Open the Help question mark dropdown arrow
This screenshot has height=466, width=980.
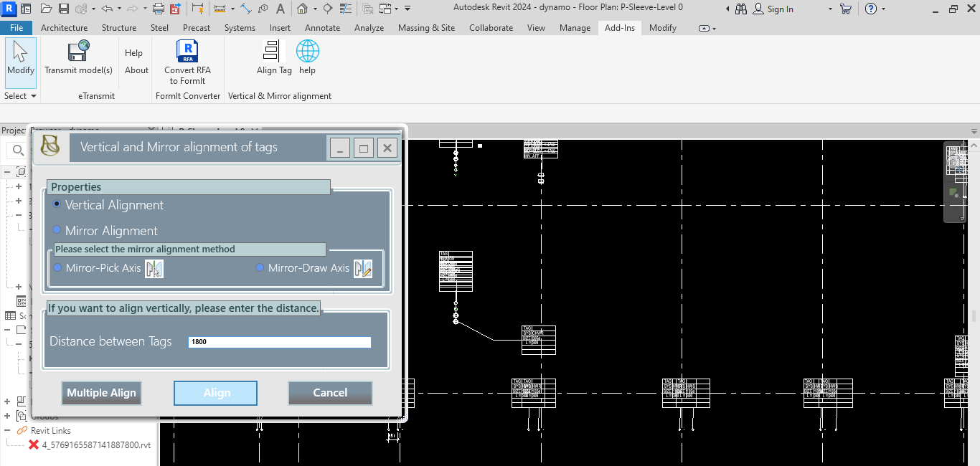pos(883,9)
